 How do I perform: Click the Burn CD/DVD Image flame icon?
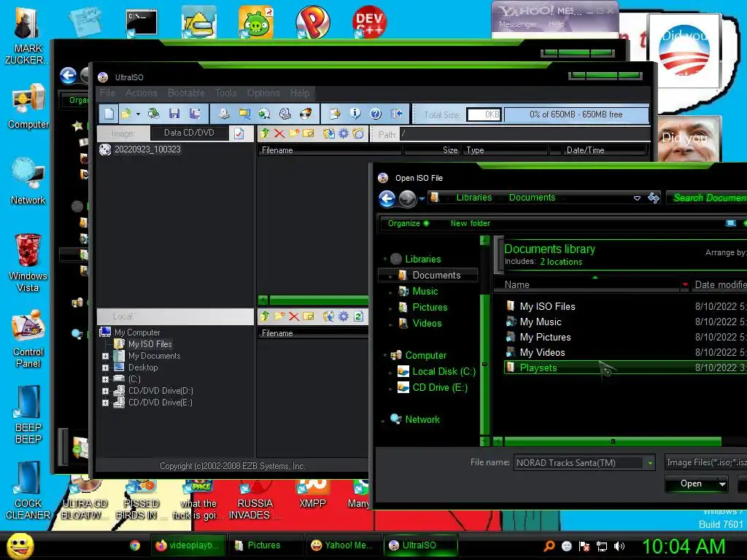click(x=306, y=113)
